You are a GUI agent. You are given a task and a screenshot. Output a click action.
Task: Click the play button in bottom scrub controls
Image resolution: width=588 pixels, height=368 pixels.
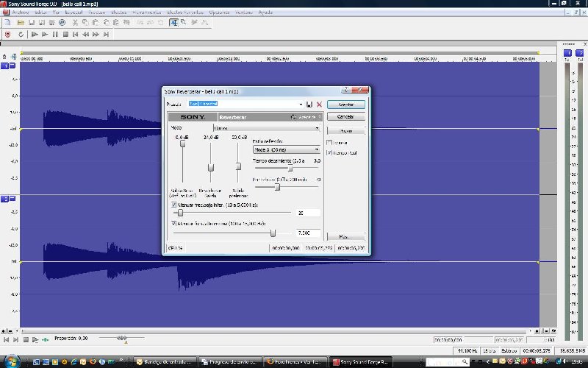click(x=35, y=339)
